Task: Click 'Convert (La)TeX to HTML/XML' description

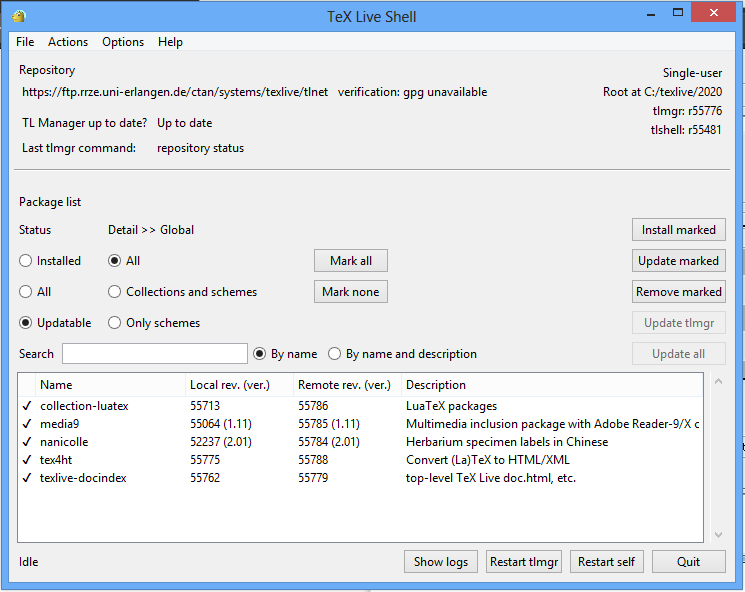Action: [487, 460]
